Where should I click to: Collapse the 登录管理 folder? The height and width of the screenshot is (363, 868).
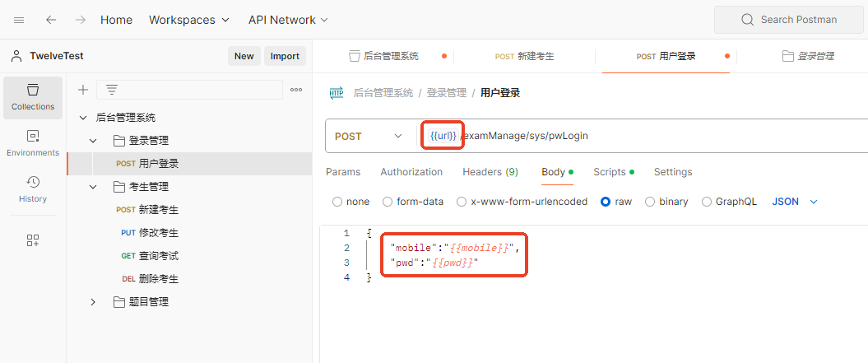(93, 141)
